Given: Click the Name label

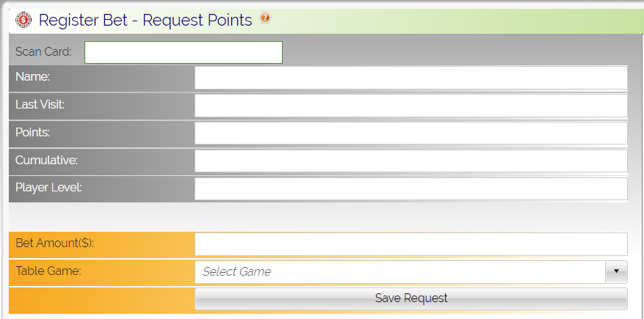Looking at the screenshot, I should tap(32, 77).
